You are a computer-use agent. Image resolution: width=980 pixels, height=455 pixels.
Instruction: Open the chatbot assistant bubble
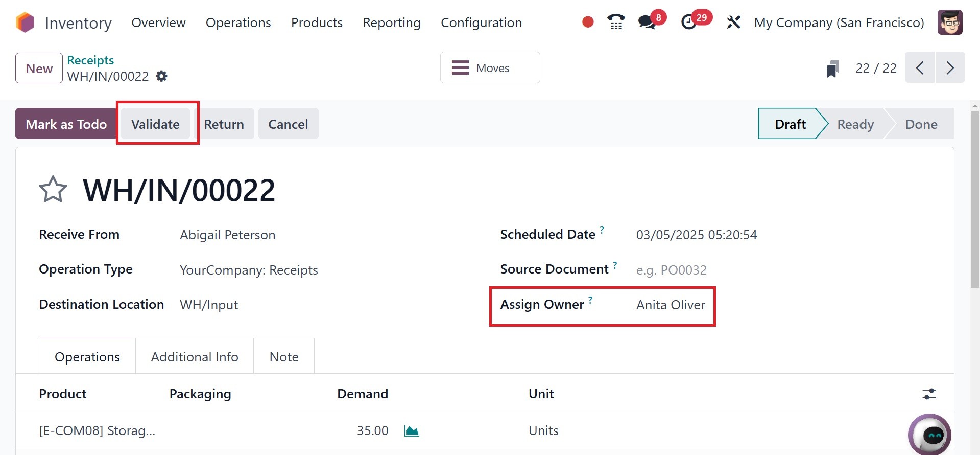click(929, 435)
